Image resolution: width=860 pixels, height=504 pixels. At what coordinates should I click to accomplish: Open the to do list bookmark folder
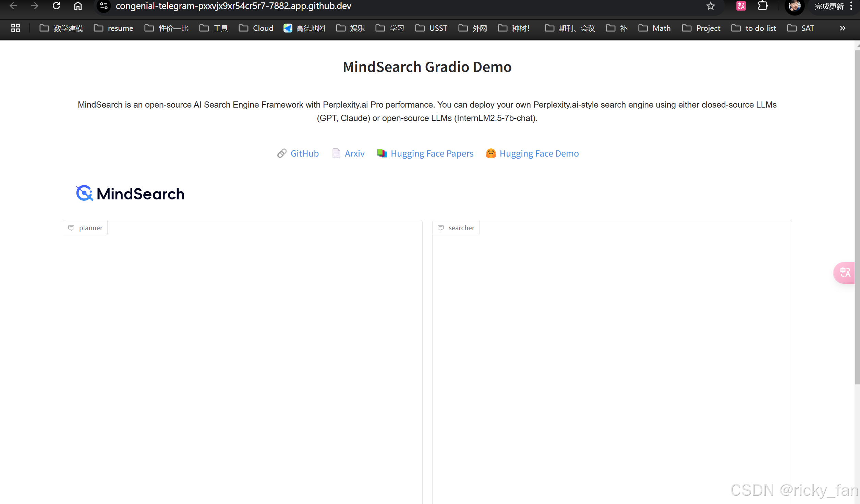(753, 28)
